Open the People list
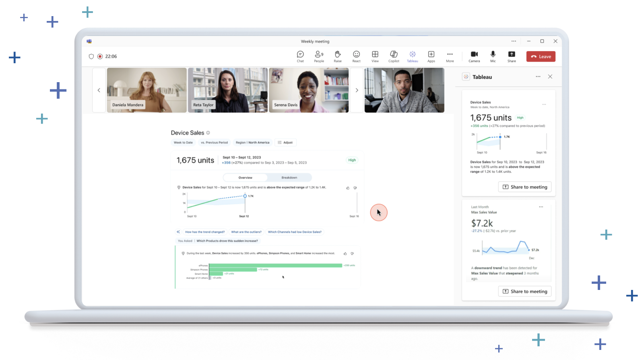 tap(319, 56)
